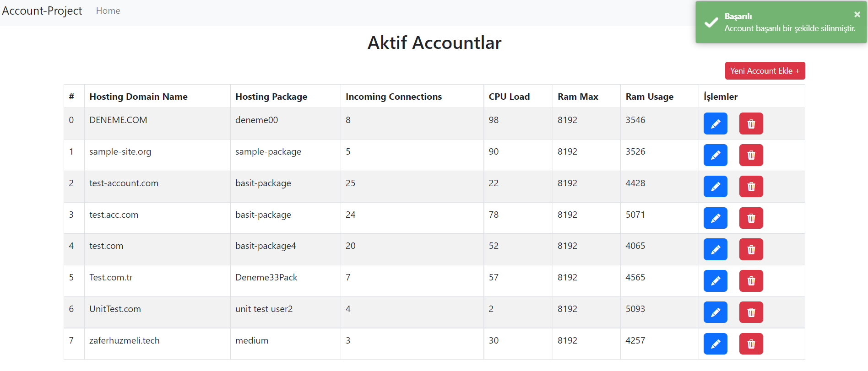Close the Başarılı success notification

857,15
